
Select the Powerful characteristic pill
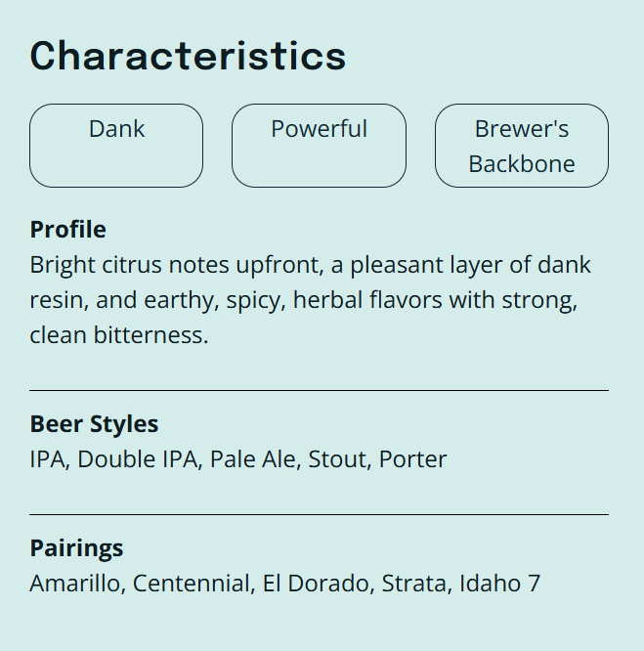click(319, 145)
